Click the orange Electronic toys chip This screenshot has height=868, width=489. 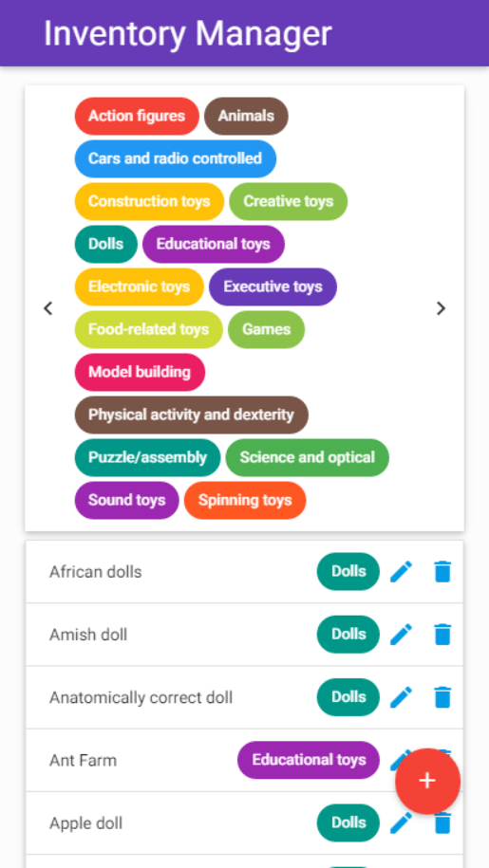[140, 286]
